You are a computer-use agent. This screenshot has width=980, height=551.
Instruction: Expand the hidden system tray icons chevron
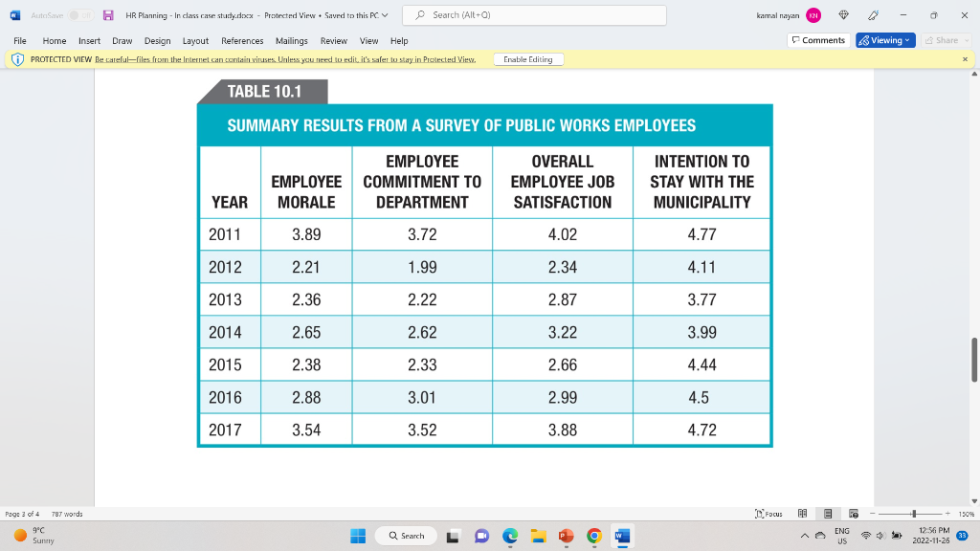(x=805, y=536)
